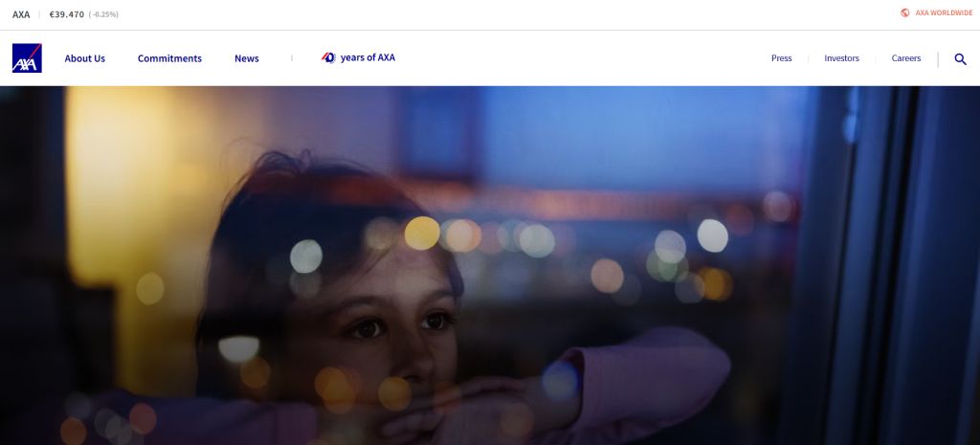Open search with the magnifying glass icon

960,58
